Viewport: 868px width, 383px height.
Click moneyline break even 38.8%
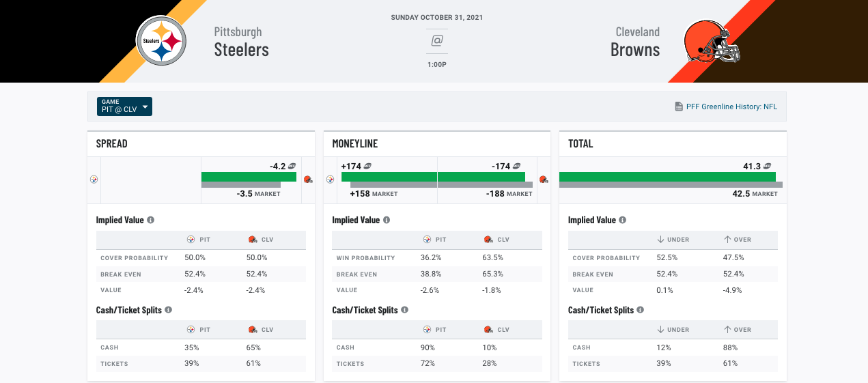click(x=431, y=274)
